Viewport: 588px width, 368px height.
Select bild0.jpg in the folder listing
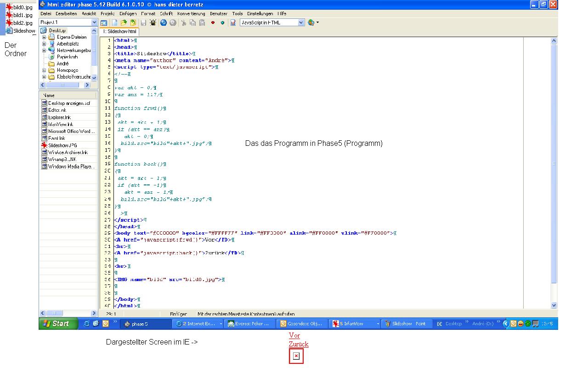coord(19,7)
